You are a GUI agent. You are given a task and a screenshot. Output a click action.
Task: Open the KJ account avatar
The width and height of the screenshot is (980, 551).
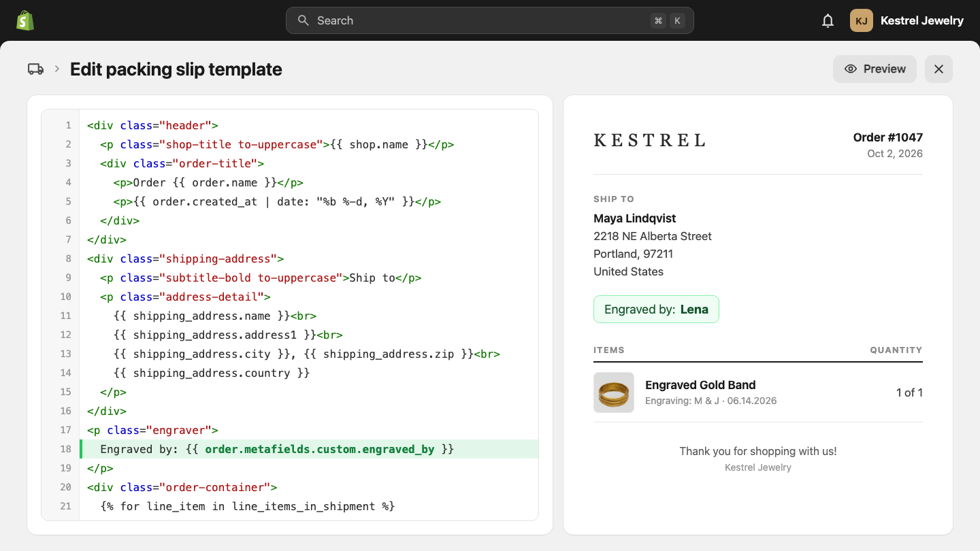tap(861, 20)
